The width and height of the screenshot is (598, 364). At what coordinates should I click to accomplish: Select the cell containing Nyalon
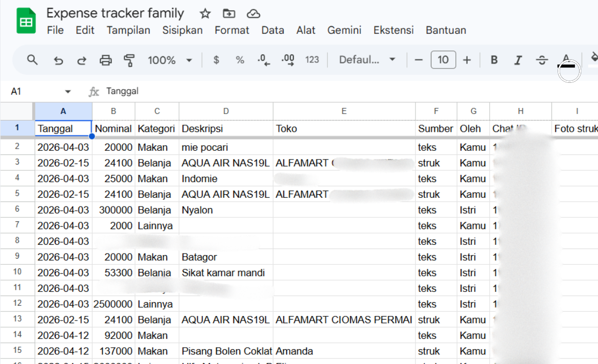point(226,210)
